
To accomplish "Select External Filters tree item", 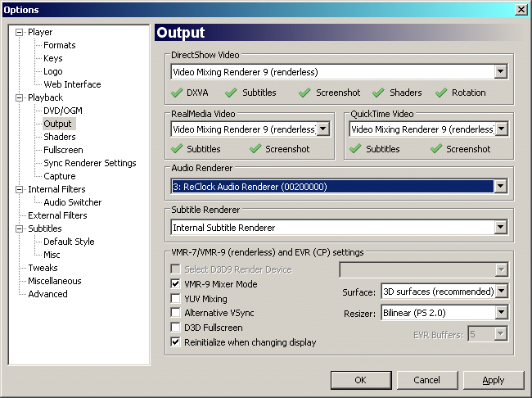I will point(57,215).
